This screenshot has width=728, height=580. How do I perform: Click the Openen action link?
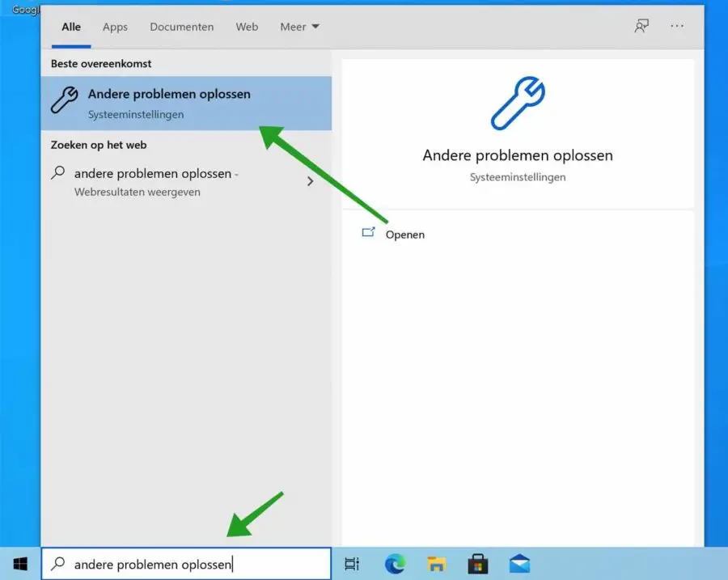pyautogui.click(x=405, y=235)
